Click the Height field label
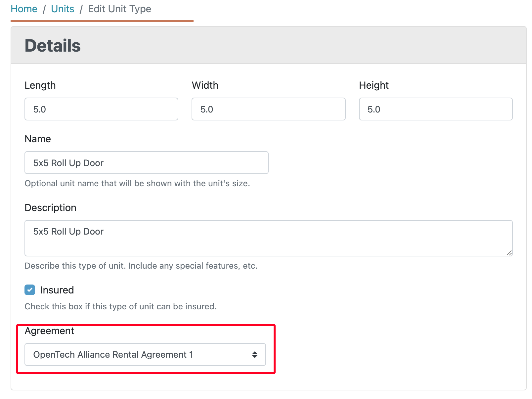532x399 pixels. [x=374, y=85]
